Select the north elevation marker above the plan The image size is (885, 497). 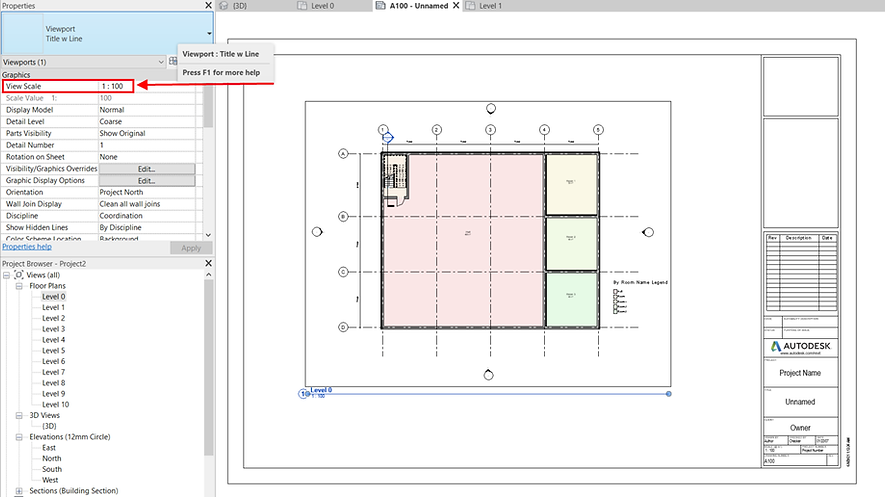click(x=491, y=108)
